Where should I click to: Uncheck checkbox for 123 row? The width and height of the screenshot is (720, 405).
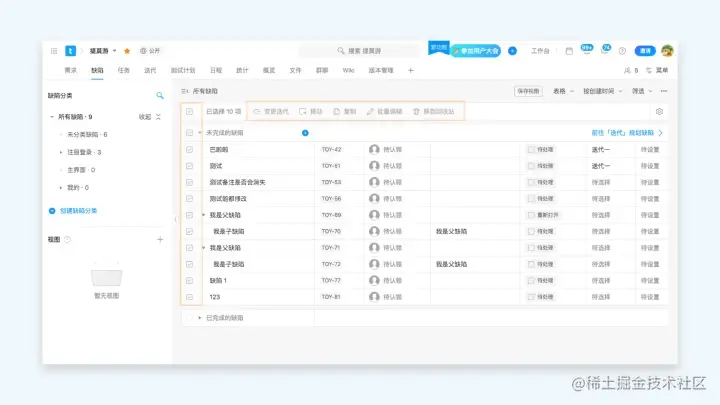(x=190, y=297)
